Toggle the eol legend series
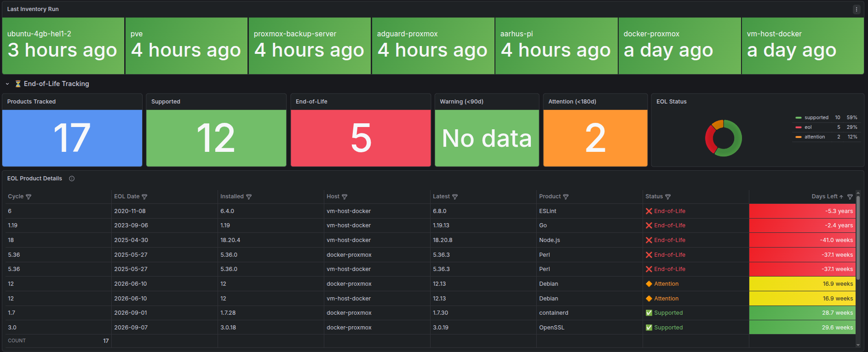The width and height of the screenshot is (868, 352). click(808, 127)
